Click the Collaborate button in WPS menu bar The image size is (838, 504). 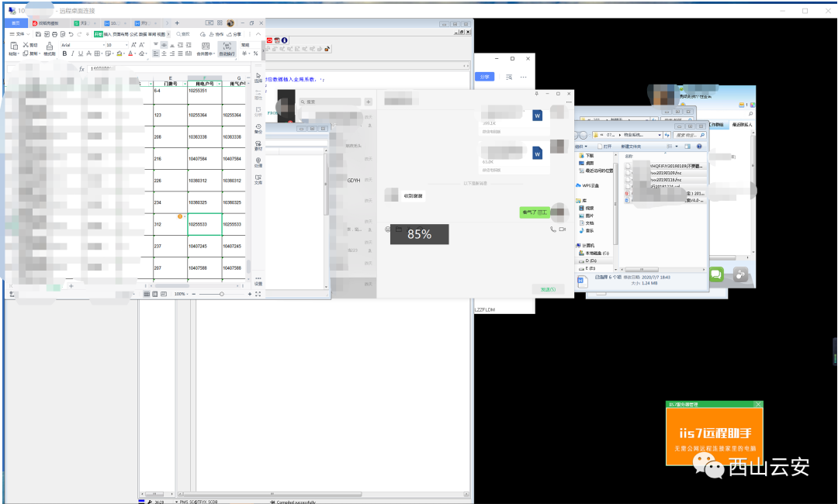click(216, 34)
